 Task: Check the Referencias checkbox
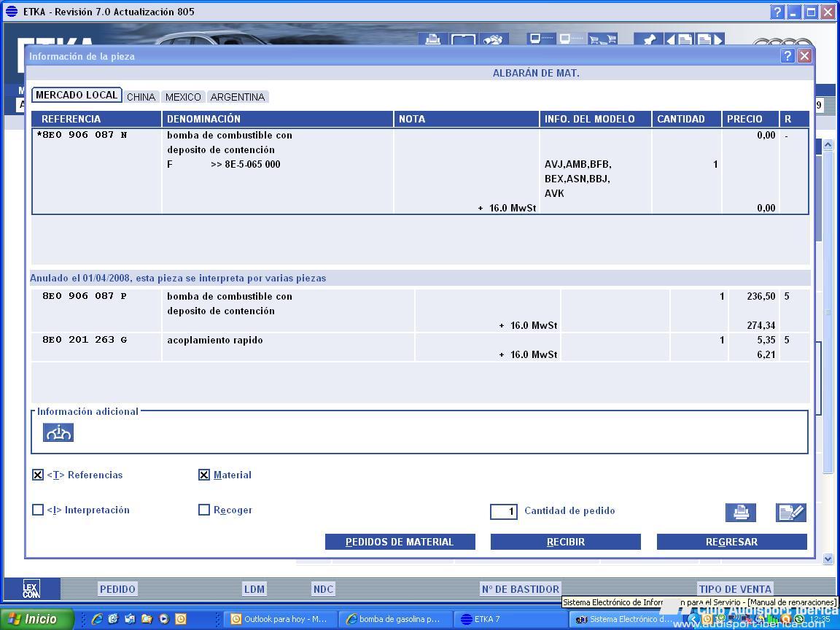click(x=37, y=475)
